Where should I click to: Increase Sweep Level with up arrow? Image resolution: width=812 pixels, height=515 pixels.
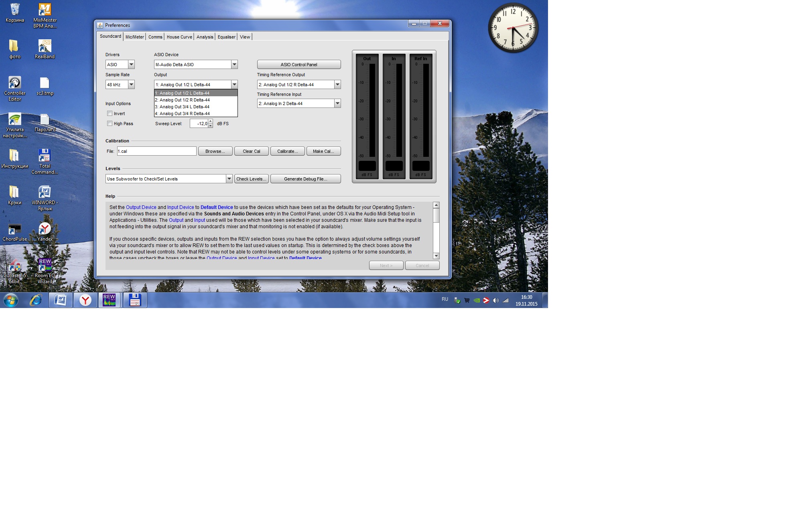point(211,122)
